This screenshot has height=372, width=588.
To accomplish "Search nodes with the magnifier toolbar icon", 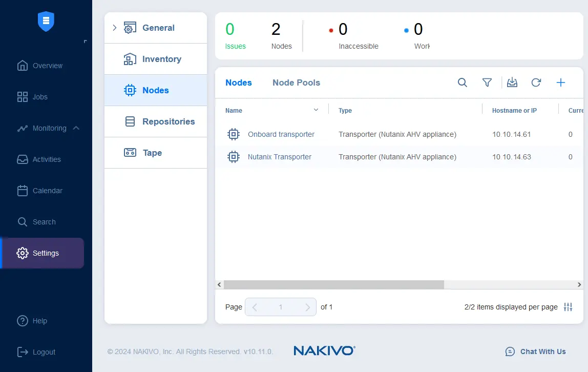I will 463,82.
